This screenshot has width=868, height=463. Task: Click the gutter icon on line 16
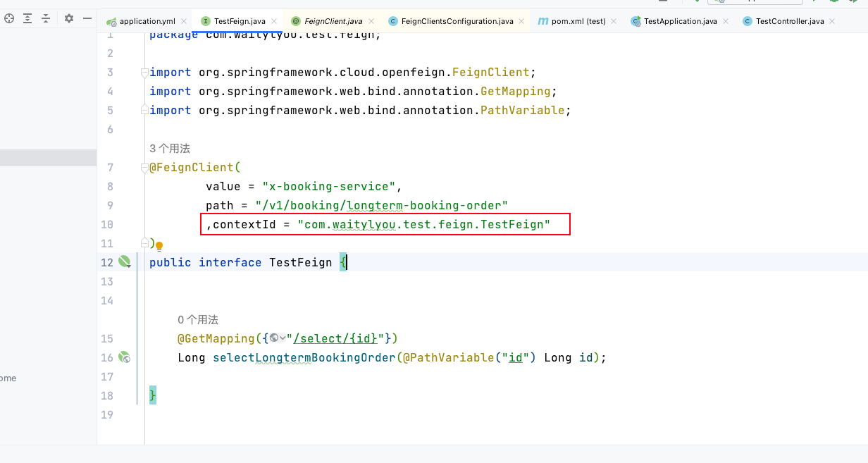[x=125, y=357]
